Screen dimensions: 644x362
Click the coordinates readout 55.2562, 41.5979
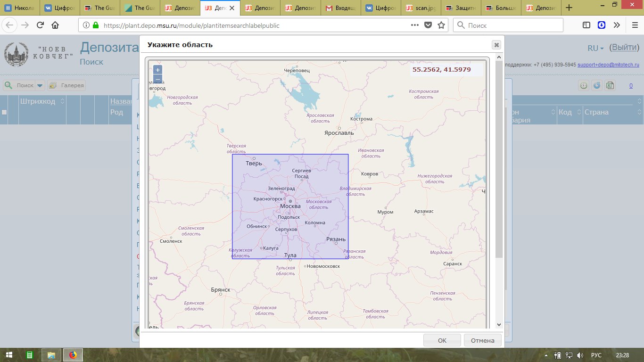[x=442, y=70]
